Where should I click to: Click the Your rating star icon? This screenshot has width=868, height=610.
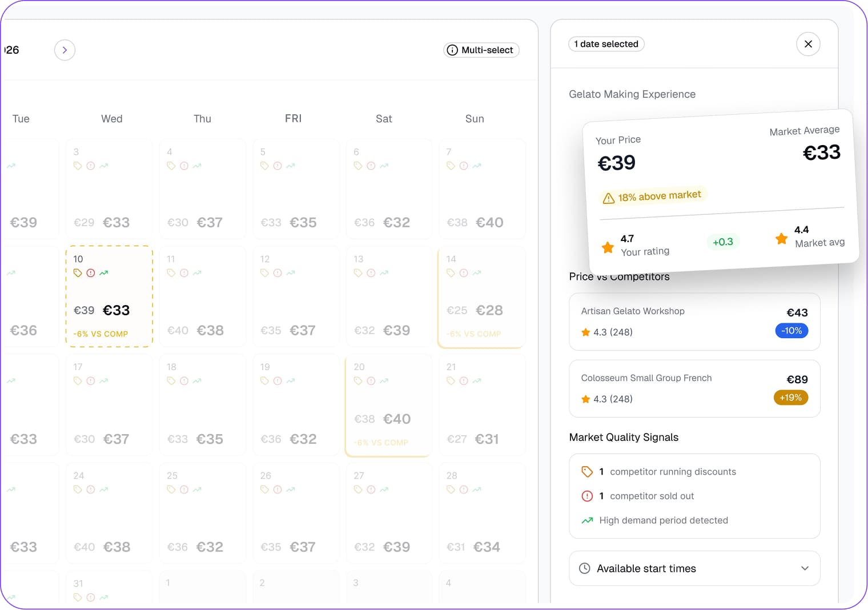pyautogui.click(x=608, y=248)
